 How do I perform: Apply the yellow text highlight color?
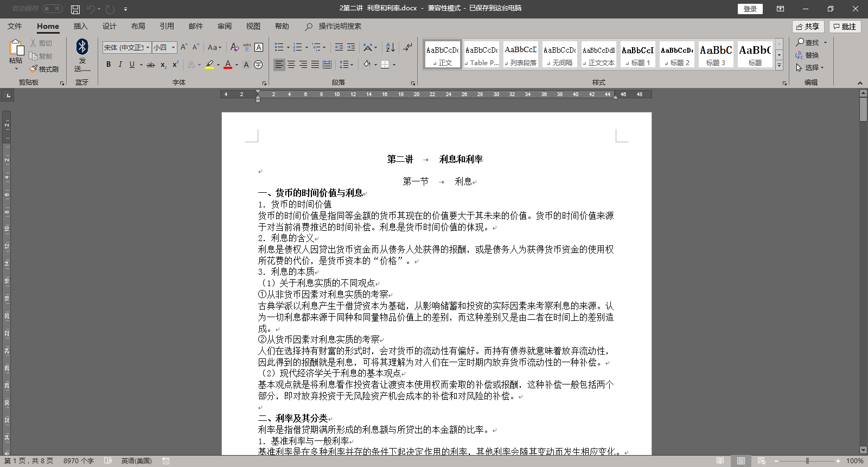[209, 65]
